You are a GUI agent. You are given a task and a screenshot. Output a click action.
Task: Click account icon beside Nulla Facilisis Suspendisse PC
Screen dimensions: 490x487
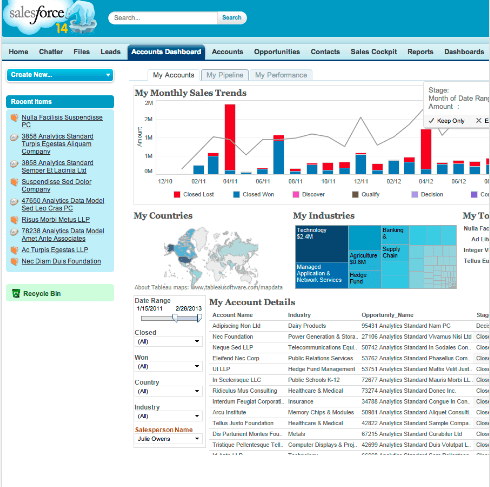tap(14, 118)
